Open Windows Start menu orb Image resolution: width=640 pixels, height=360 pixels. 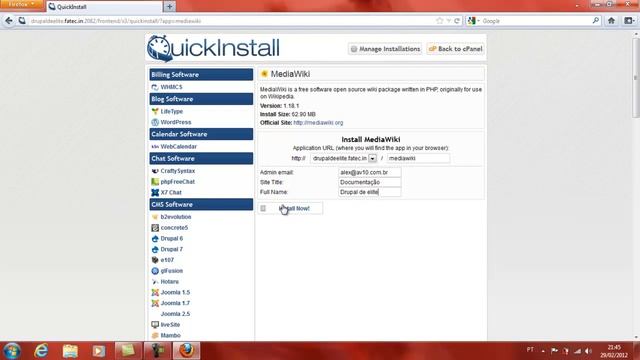(12, 351)
